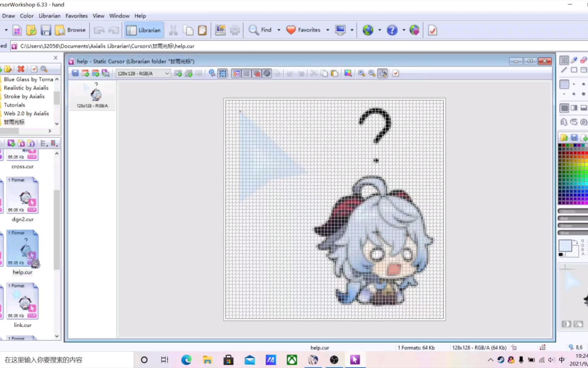The width and height of the screenshot is (588, 368).
Task: Click the Cut scissors icon in main toolbar
Action: [173, 30]
